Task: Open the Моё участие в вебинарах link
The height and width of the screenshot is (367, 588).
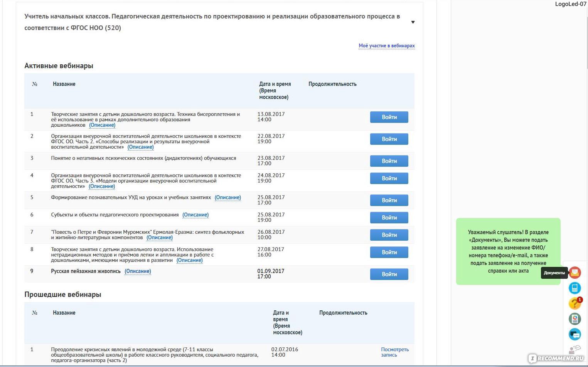Action: 387,45
